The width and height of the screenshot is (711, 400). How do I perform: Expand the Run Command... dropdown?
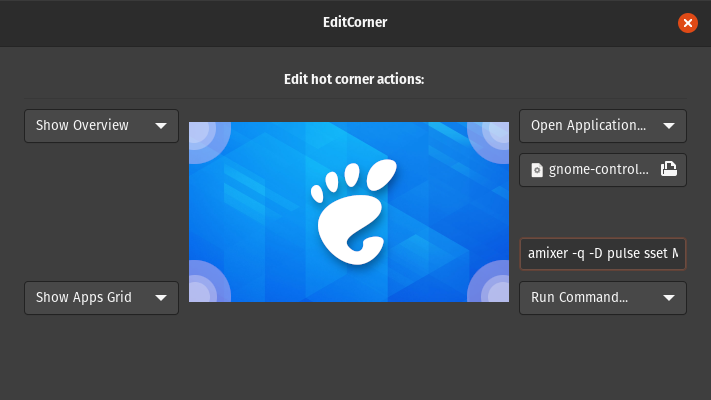[x=603, y=298]
